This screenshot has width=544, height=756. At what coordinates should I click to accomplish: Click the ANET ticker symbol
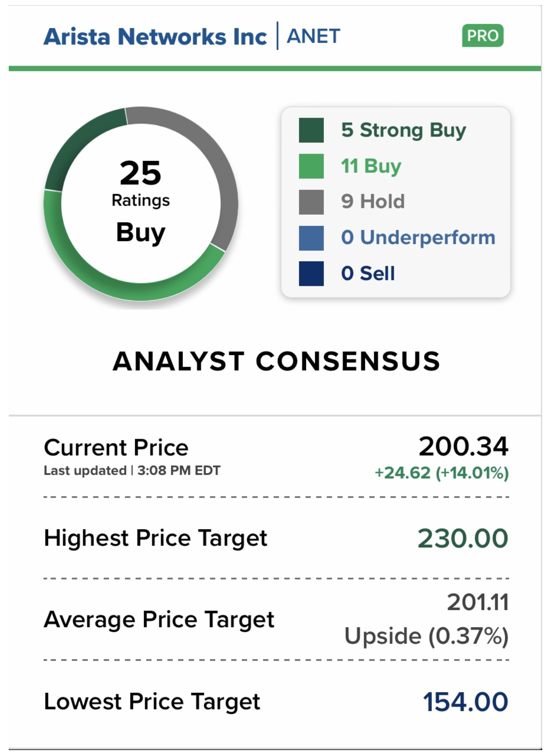(x=313, y=36)
